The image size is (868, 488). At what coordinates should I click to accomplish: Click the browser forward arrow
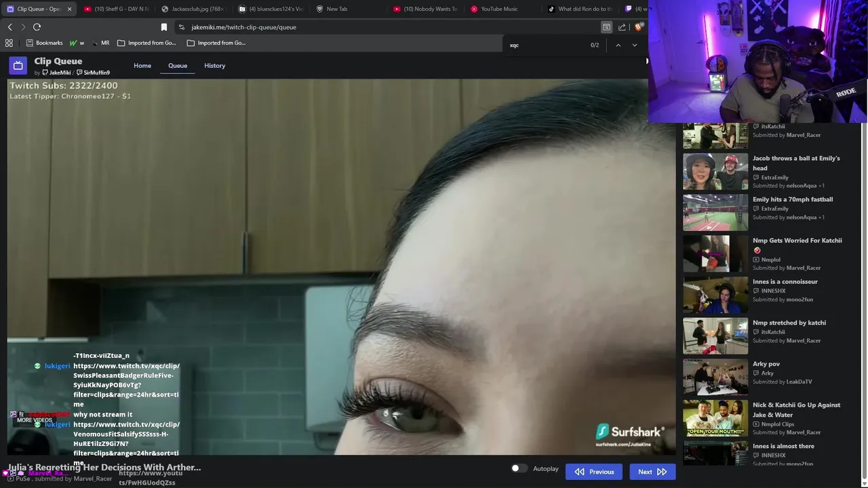pyautogui.click(x=23, y=27)
